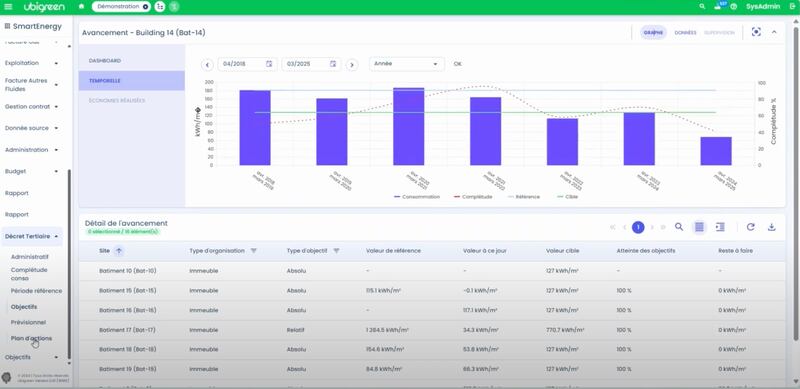The height and width of the screenshot is (389, 800).
Task: Switch to the DONNÉES view
Action: [685, 33]
